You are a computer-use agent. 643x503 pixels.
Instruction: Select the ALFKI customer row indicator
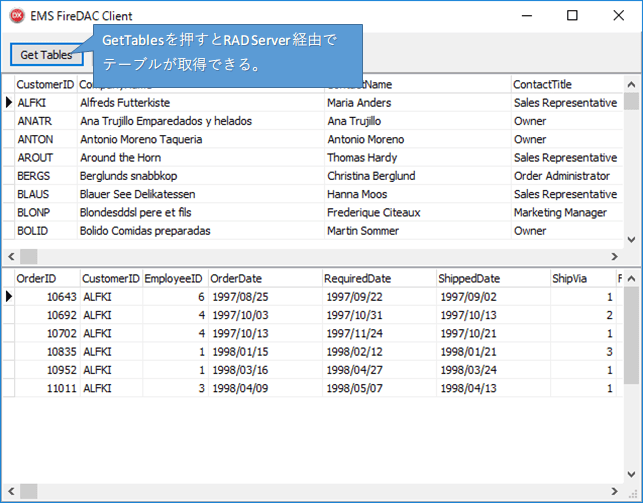coord(9,102)
